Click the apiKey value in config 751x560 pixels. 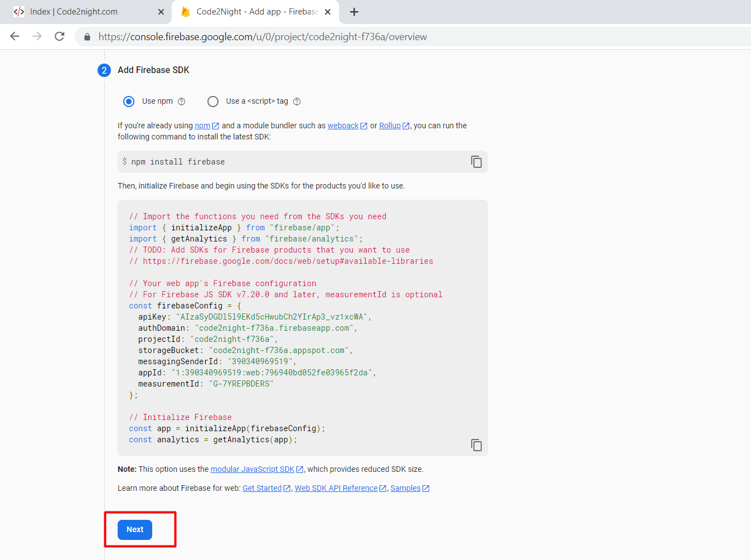[272, 317]
